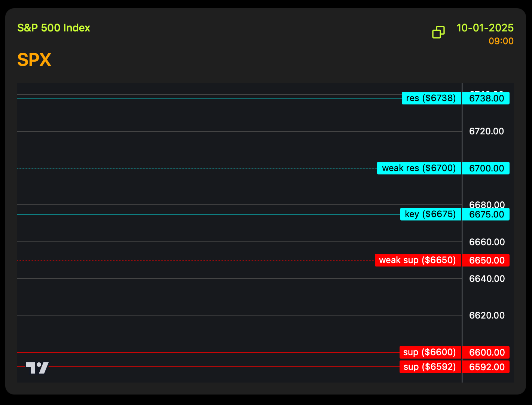Click the SPX ticker symbol
Viewport: 532px width, 405px height.
[34, 60]
